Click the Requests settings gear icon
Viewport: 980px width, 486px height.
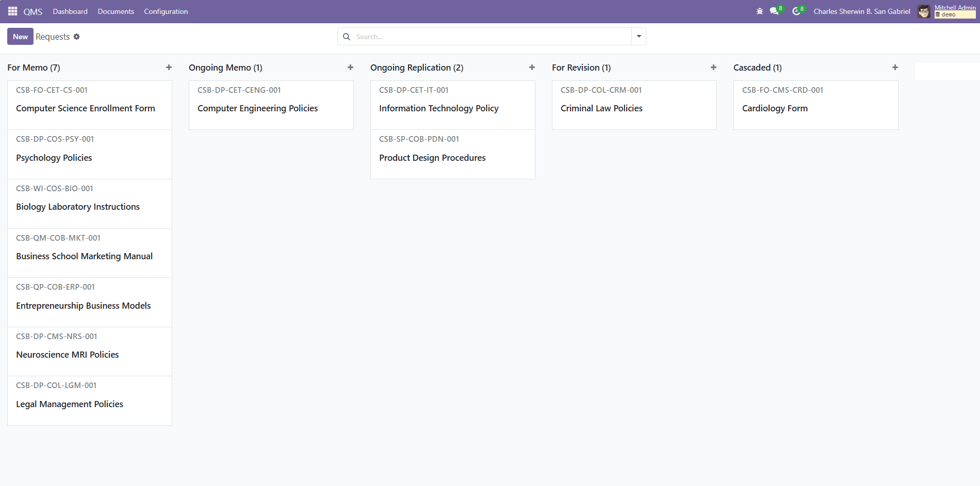pos(77,37)
